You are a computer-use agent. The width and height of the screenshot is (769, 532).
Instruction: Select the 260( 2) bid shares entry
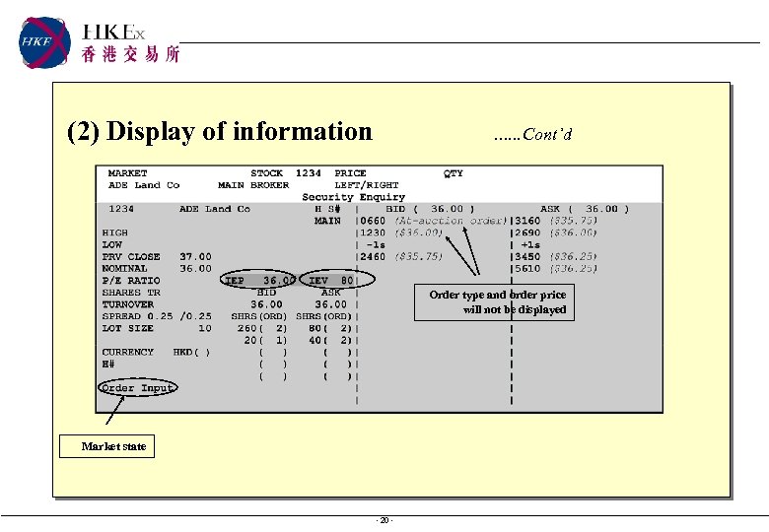(x=262, y=328)
